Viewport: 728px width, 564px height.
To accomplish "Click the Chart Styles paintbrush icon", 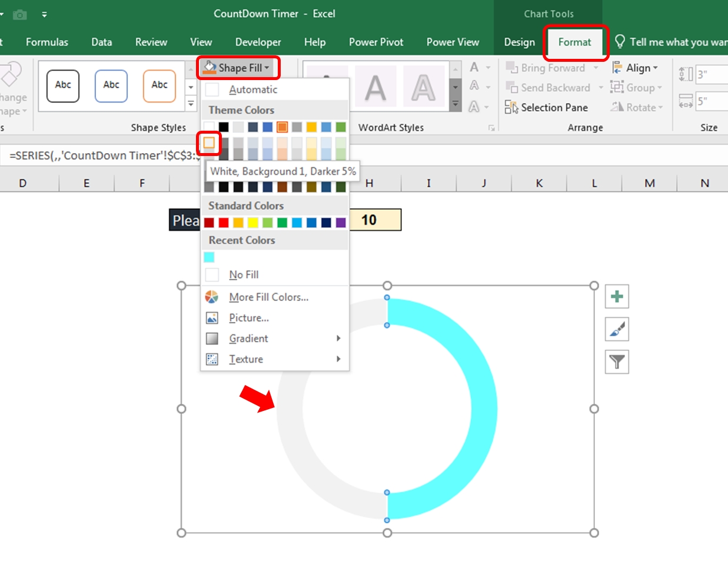I will tap(616, 329).
